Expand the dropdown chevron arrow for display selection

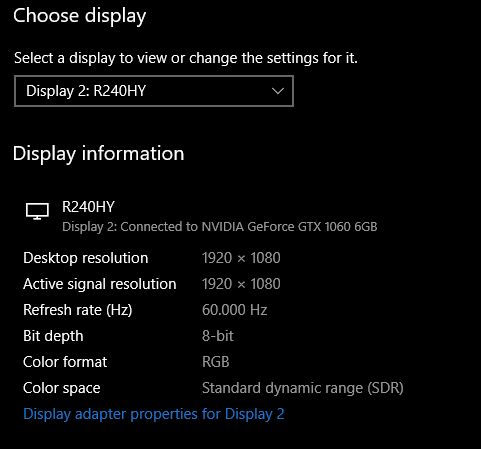[x=277, y=91]
